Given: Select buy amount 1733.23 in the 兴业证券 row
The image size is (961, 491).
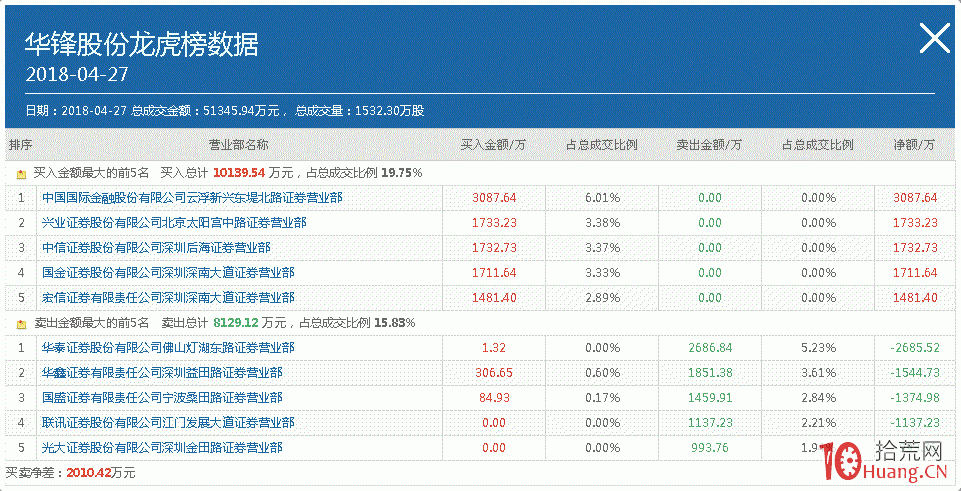Looking at the screenshot, I should coord(495,223).
